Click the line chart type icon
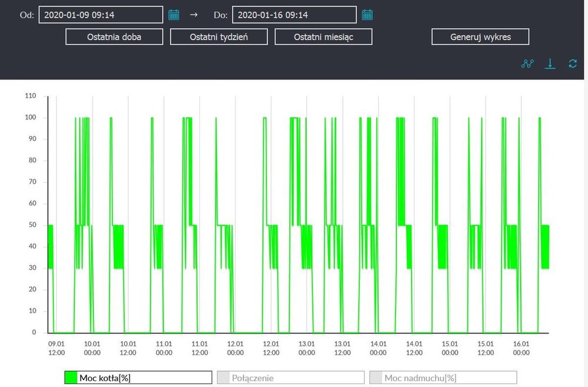Viewport: 588px width, 387px height. tap(527, 64)
